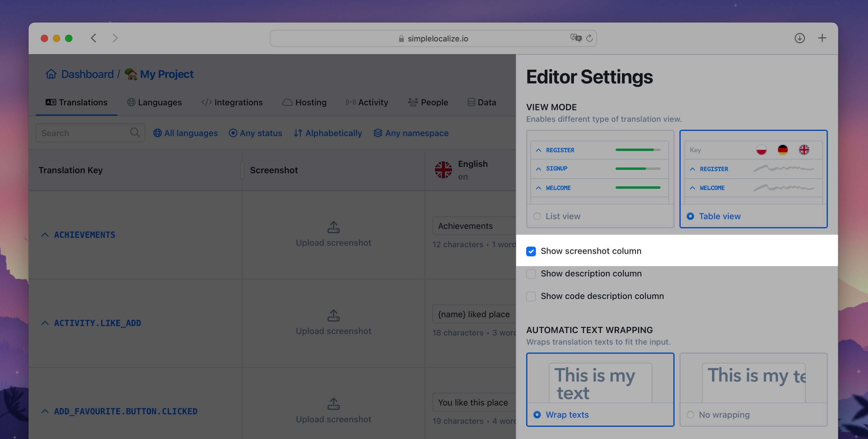Enable Show description column checkbox
The image size is (868, 439).
pos(531,274)
